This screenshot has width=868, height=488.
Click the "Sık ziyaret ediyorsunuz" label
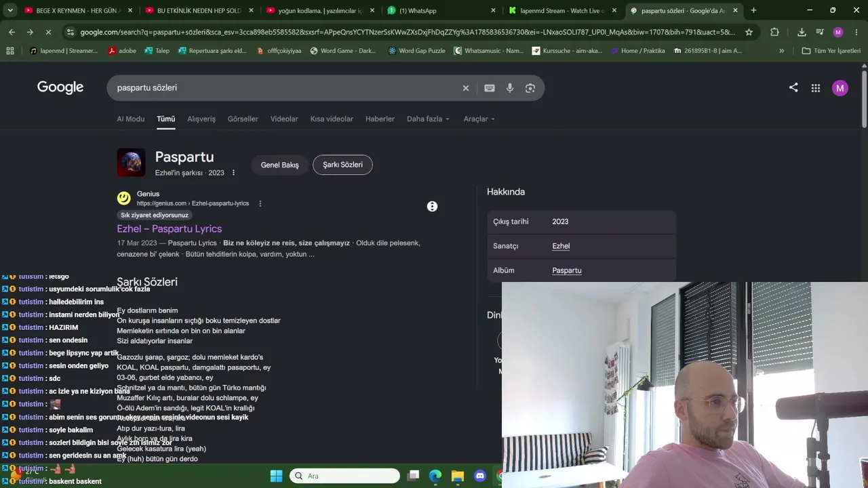point(155,216)
